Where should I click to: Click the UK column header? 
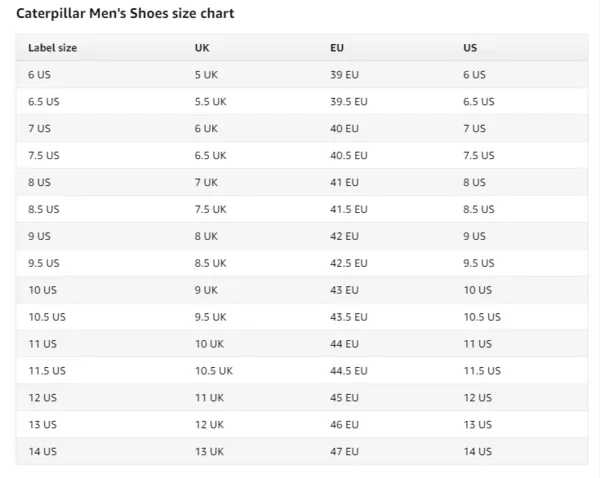pos(202,48)
